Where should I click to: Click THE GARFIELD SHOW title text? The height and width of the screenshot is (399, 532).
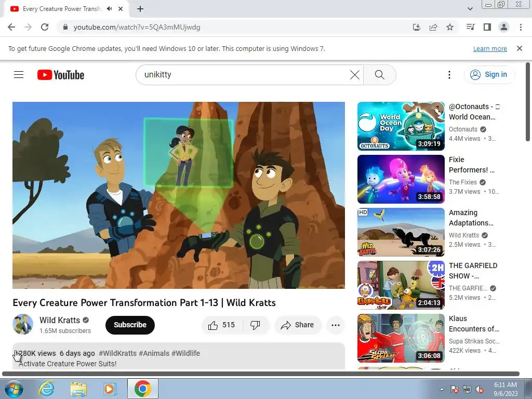coord(473,271)
